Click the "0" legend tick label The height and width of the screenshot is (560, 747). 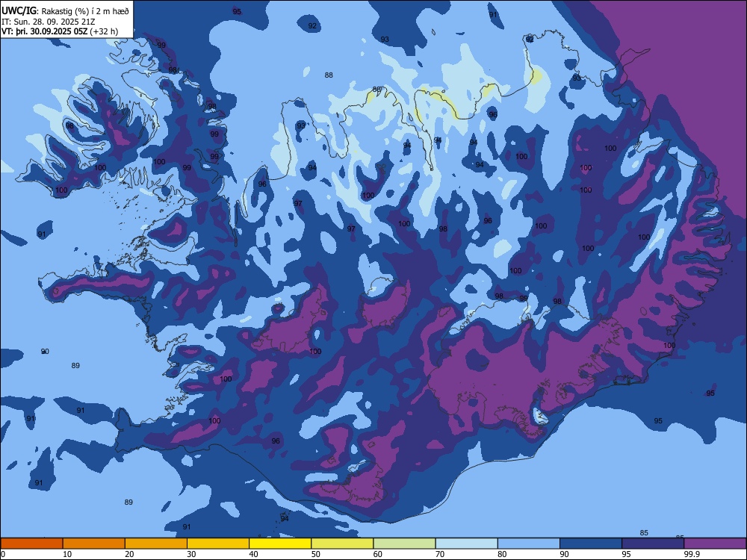(x=3, y=554)
